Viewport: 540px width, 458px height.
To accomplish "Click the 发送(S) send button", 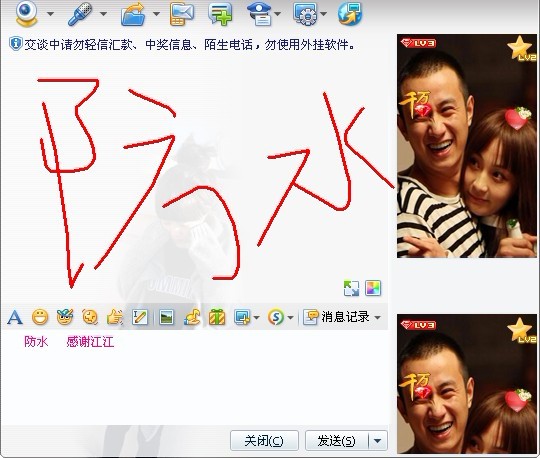I will [x=336, y=440].
